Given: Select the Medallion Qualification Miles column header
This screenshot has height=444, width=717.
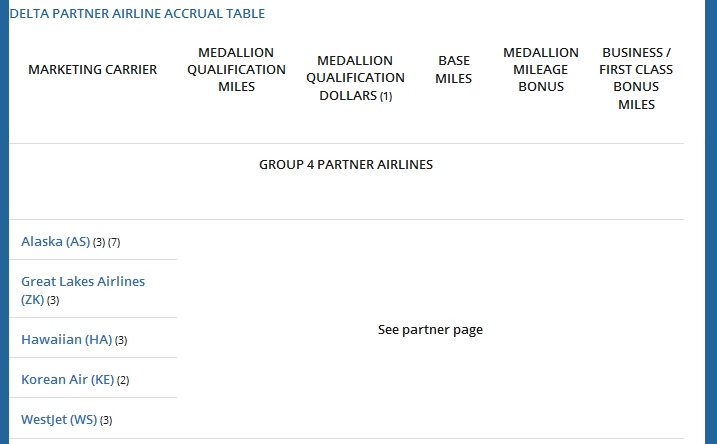Looking at the screenshot, I should click(x=236, y=70).
